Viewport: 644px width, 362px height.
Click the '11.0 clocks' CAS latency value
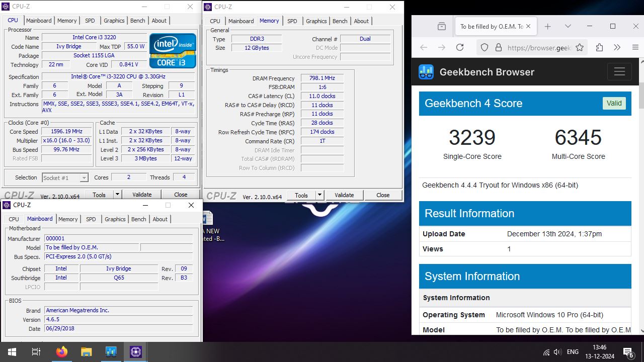[x=322, y=96]
